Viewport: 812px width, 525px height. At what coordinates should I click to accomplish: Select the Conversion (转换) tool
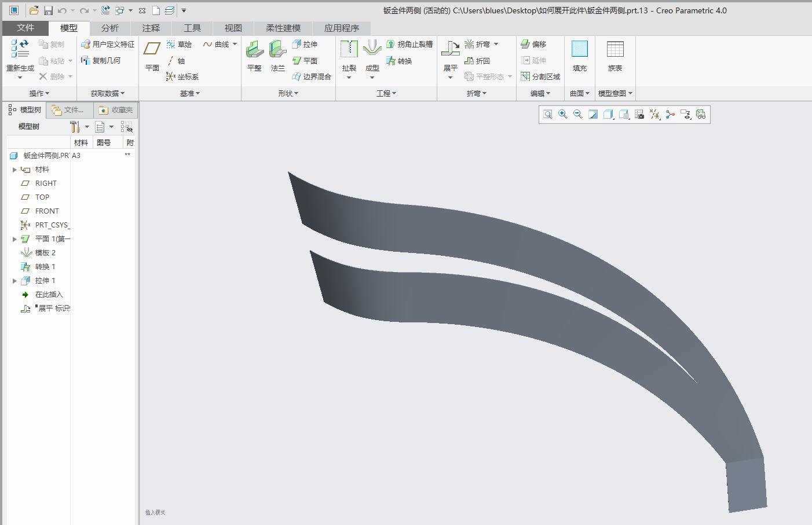point(399,61)
